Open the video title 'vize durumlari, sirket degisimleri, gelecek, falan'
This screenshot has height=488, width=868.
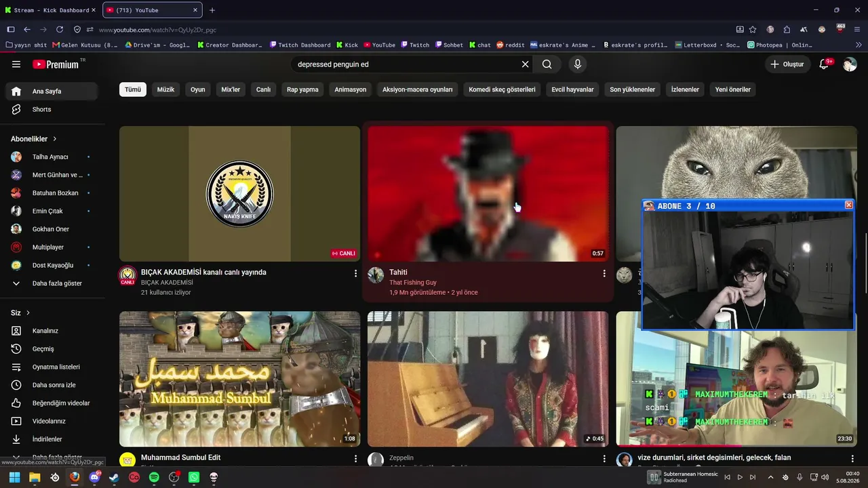[x=714, y=457]
